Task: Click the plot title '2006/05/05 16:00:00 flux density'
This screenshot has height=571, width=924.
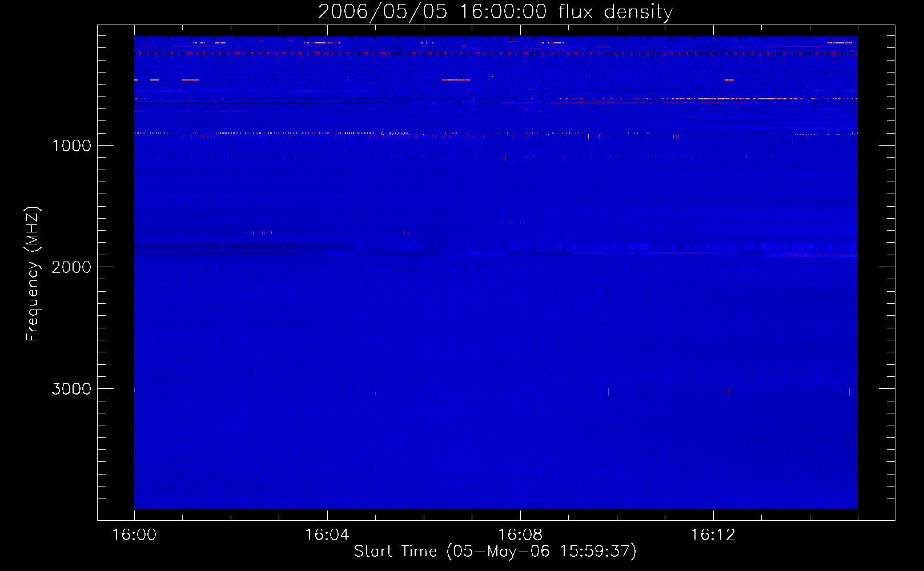Action: (x=495, y=11)
